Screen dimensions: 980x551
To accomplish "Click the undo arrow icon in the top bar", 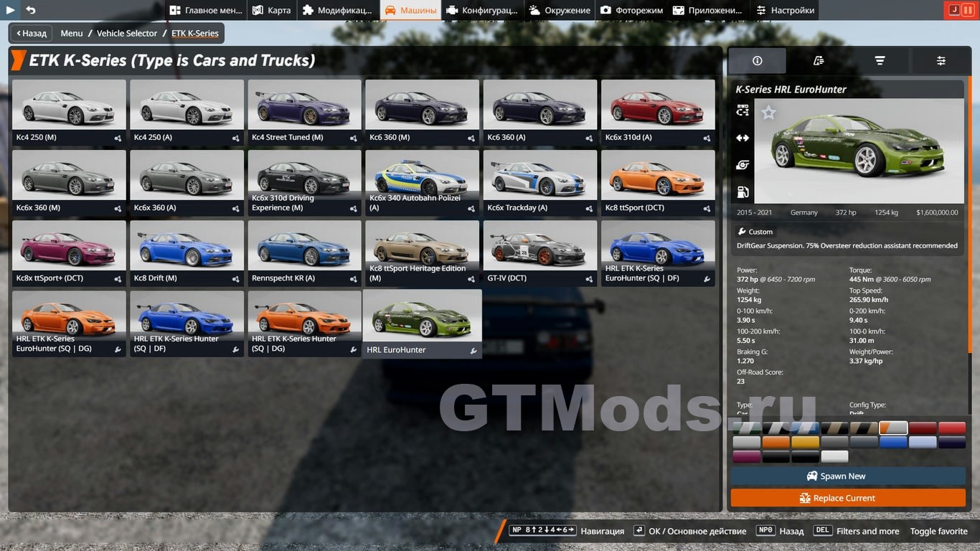I will coord(31,10).
